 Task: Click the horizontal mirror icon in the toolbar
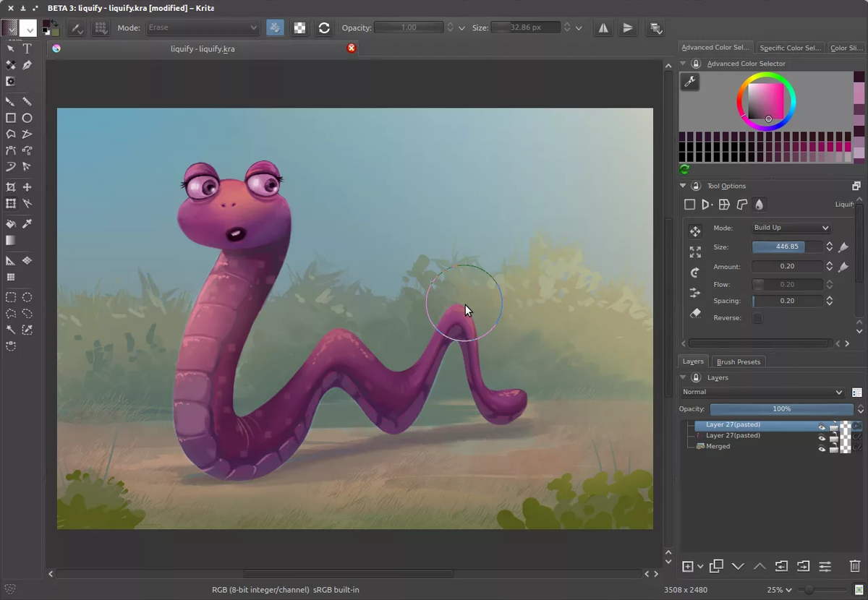click(x=605, y=27)
